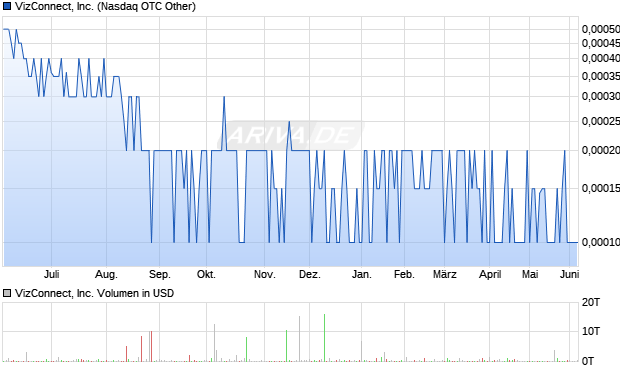The width and height of the screenshot is (620, 371).
Task: Click the gray Volumen legend square
Action: (7, 293)
